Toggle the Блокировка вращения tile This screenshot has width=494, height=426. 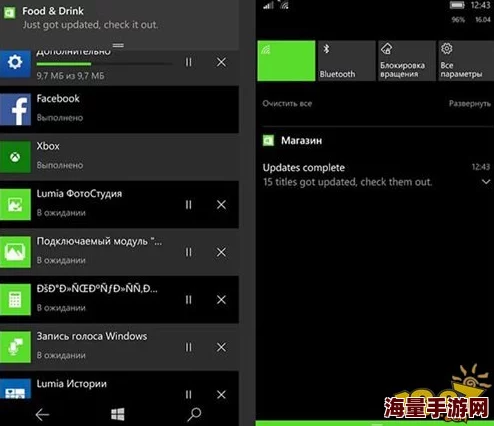[407, 61]
